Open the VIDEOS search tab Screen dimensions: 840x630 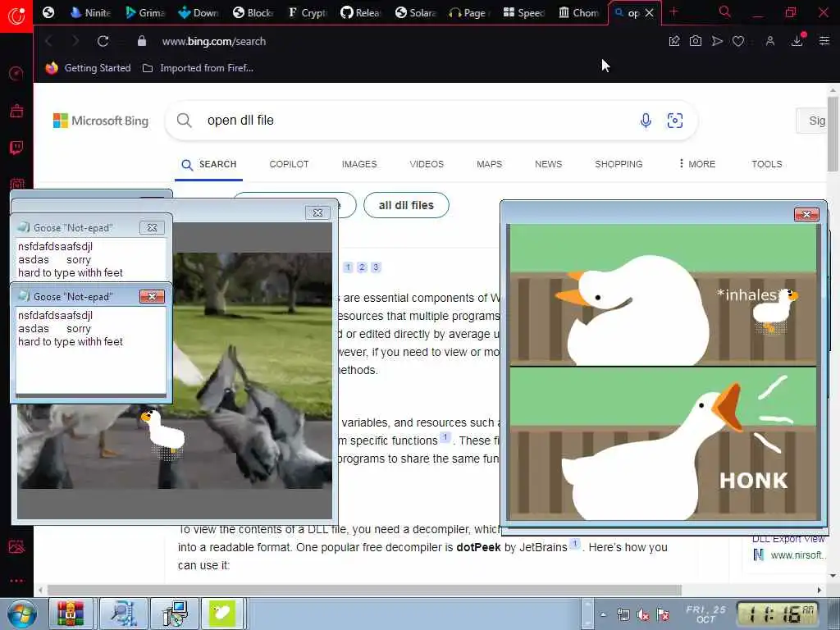[x=427, y=164]
